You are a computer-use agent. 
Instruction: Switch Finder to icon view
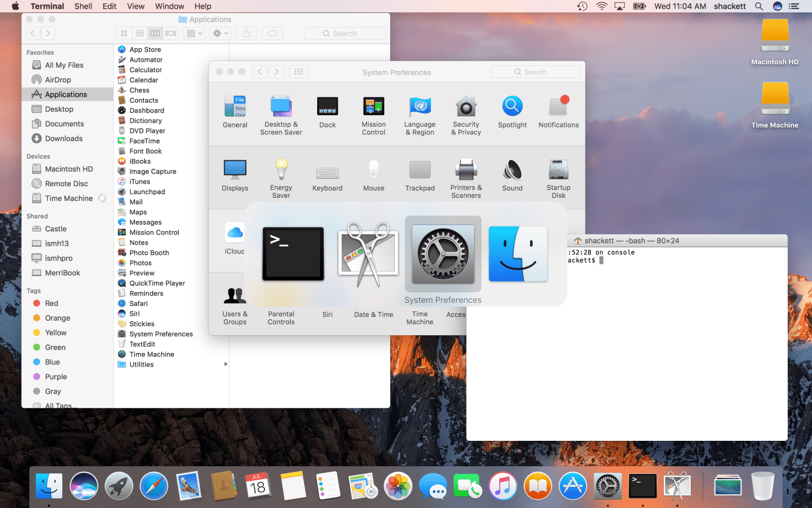pos(124,34)
